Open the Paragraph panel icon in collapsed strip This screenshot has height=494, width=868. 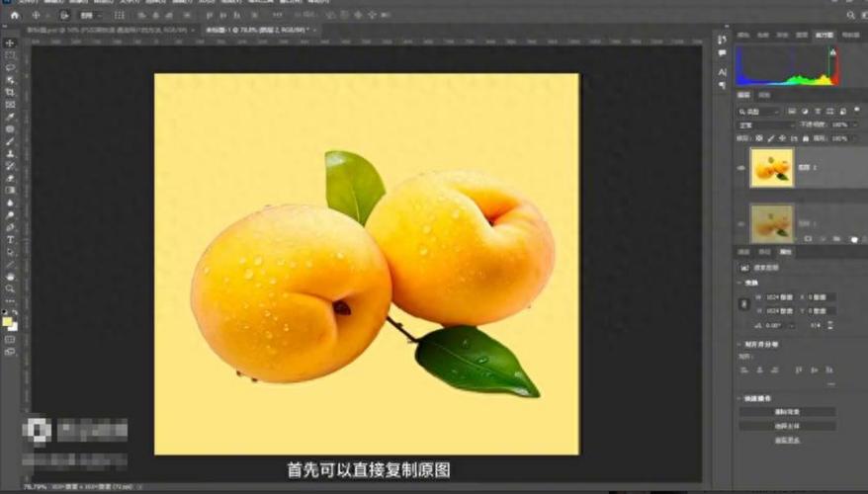tap(722, 85)
